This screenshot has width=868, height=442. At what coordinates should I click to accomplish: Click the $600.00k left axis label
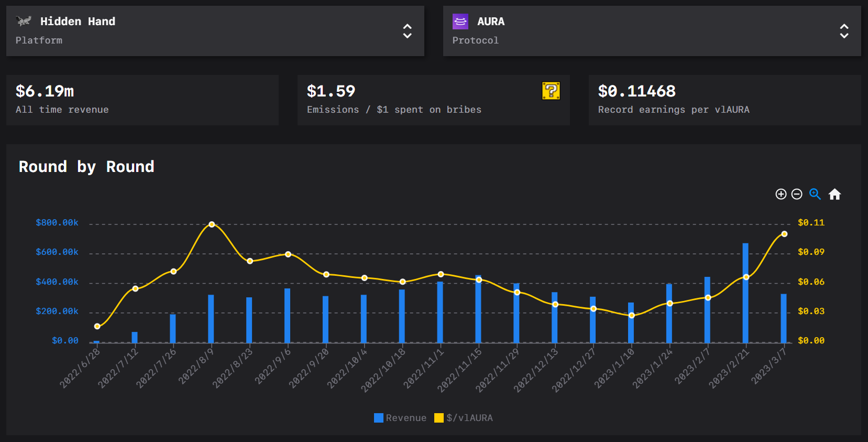[x=57, y=252]
